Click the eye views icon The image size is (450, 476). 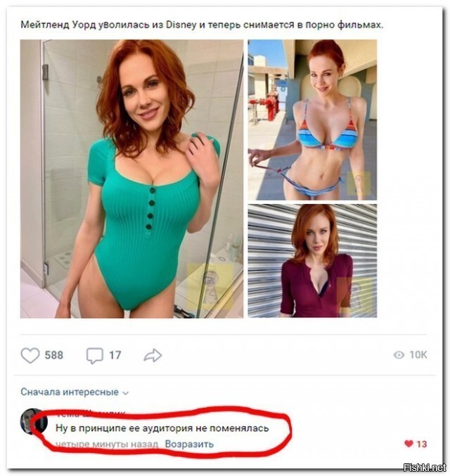click(399, 355)
